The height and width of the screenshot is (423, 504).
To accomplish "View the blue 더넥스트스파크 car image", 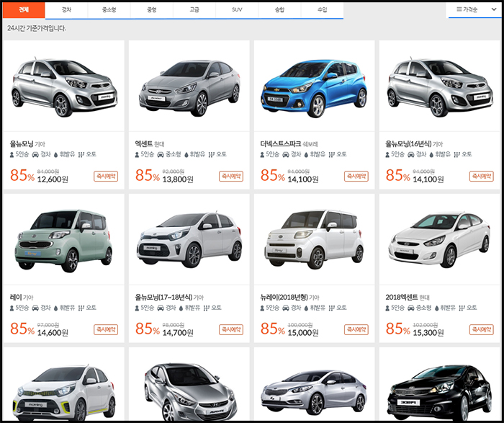I will click(315, 88).
